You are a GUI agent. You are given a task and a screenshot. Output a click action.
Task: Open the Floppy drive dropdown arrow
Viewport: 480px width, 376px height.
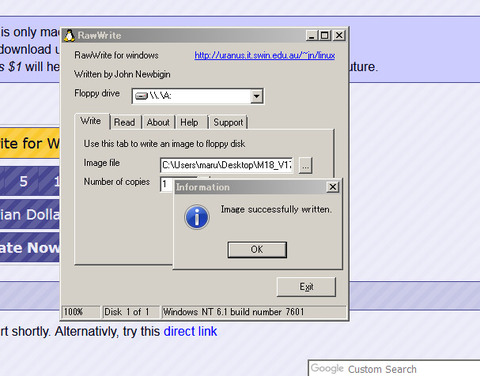point(256,96)
